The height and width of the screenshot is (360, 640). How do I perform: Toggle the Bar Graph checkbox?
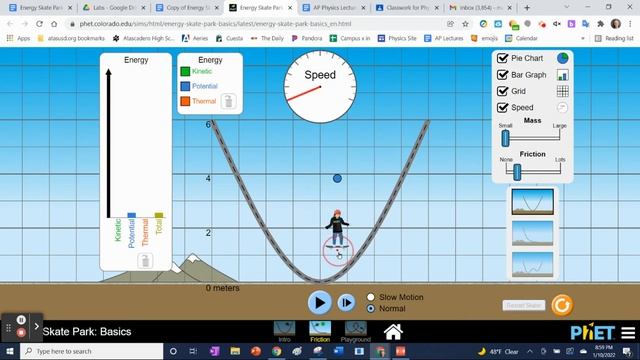502,75
